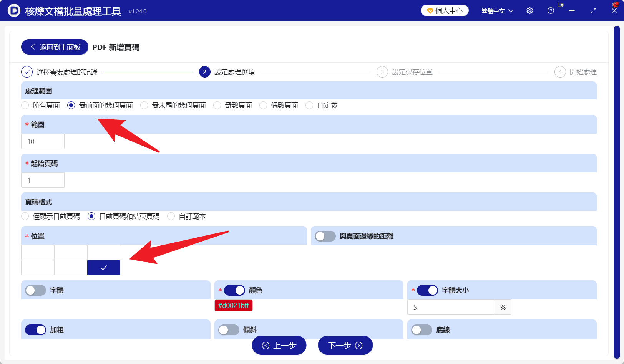Go to 上一步 previous step
The image size is (624, 364).
click(x=279, y=345)
